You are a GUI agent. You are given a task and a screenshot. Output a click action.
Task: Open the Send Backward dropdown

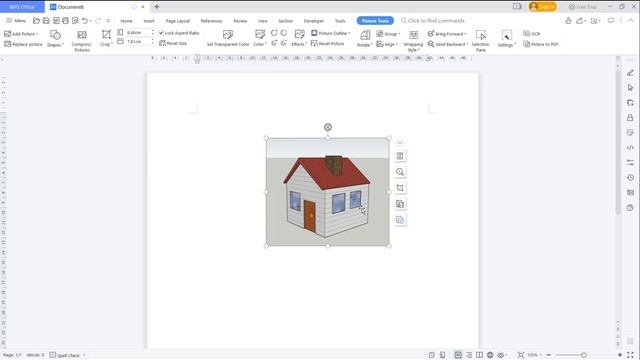tap(448, 44)
